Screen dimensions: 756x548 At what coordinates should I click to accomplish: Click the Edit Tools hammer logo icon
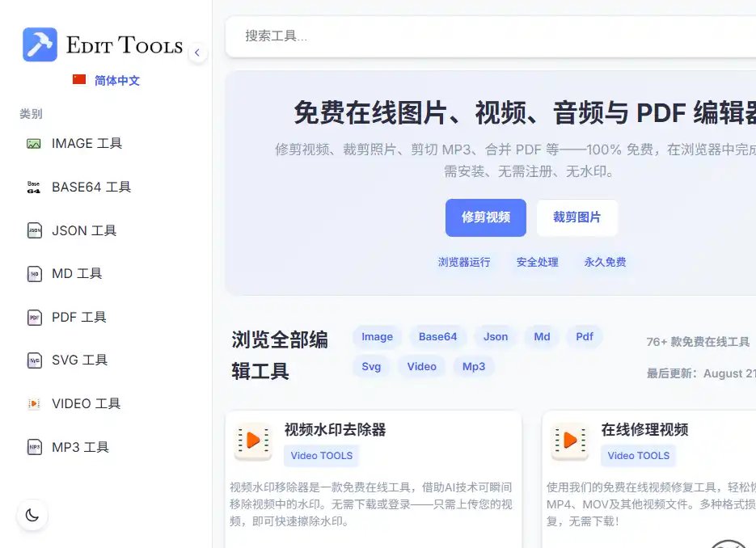tap(40, 44)
